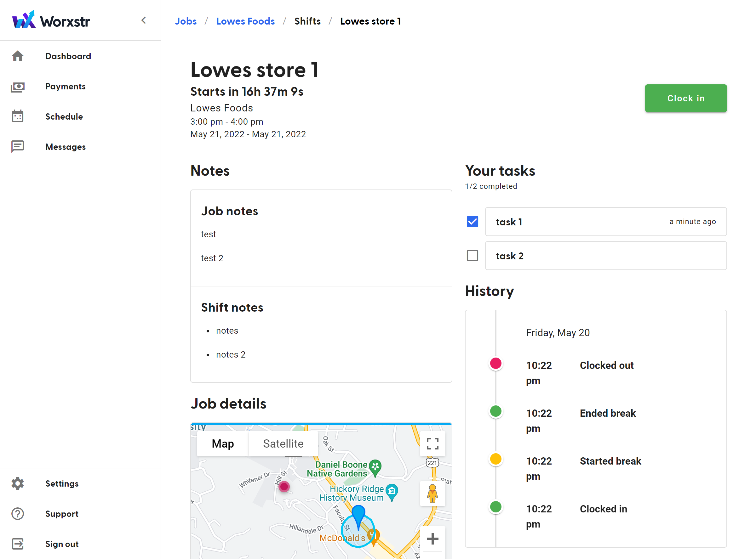Click the Sign out arrow icon
The width and height of the screenshot is (756, 559).
(18, 544)
